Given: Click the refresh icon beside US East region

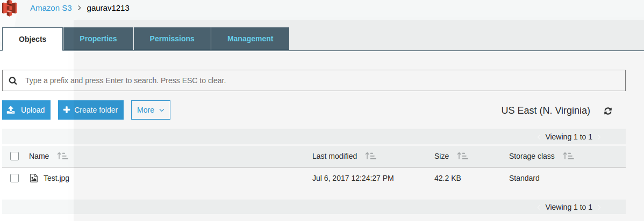Looking at the screenshot, I should tap(608, 110).
